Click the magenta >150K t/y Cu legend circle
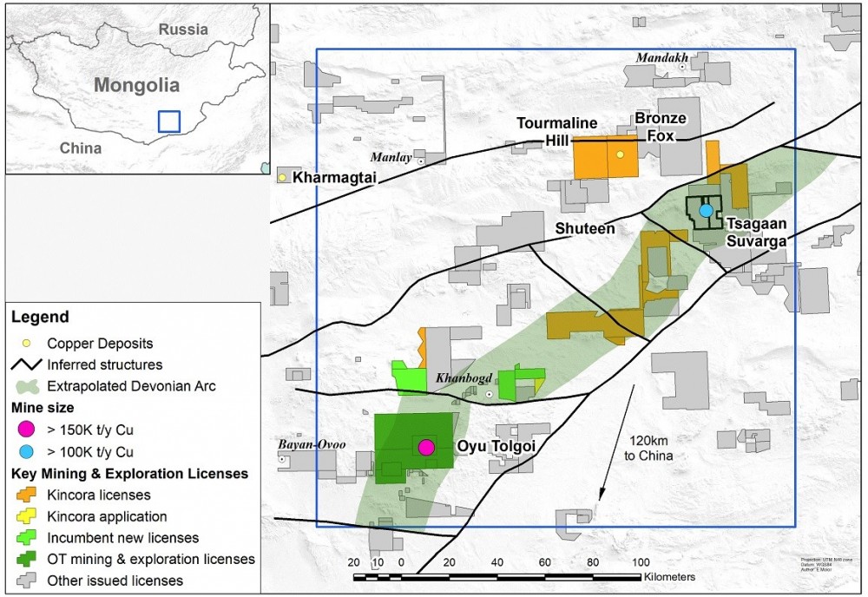 pyautogui.click(x=26, y=429)
